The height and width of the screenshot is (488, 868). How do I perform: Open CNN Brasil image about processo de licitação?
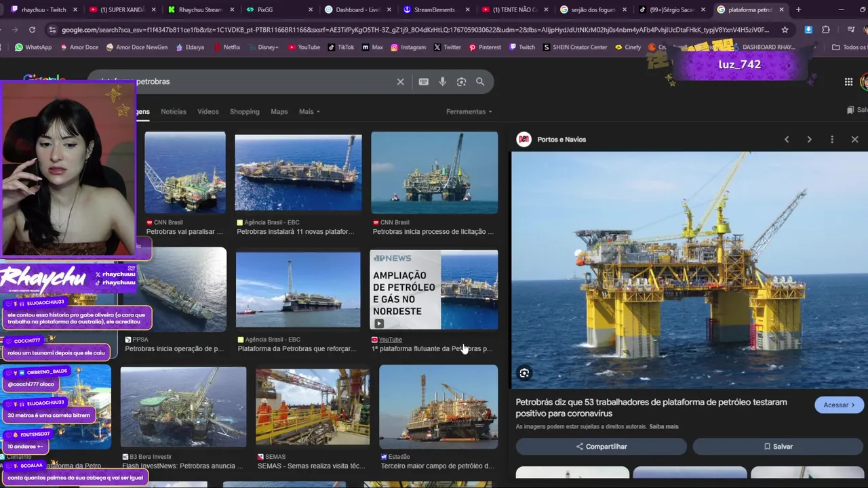(x=434, y=173)
